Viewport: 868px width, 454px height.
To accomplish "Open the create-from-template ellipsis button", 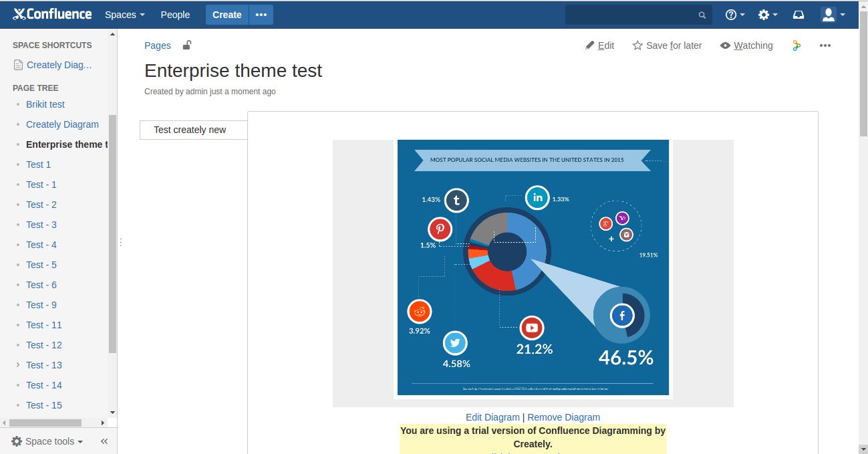I will 261,15.
